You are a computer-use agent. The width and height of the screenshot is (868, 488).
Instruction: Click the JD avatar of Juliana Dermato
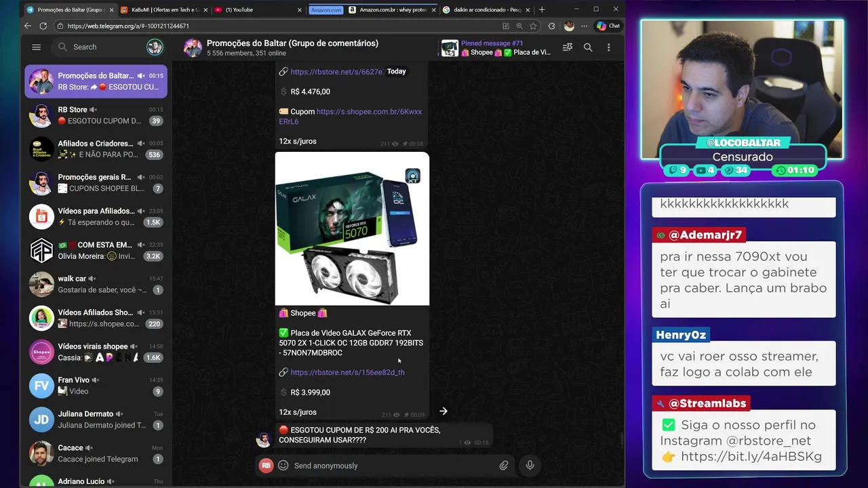[x=41, y=420]
